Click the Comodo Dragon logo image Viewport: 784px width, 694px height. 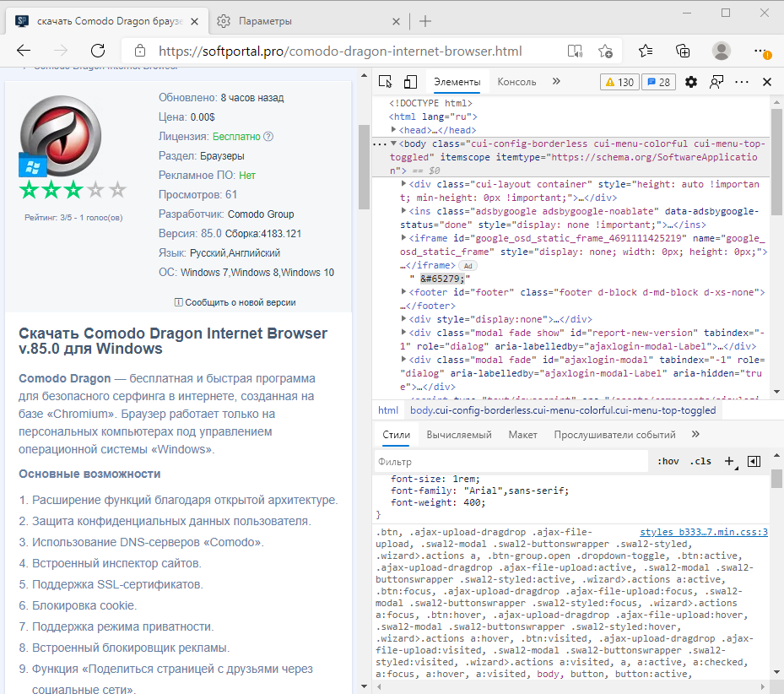click(61, 136)
